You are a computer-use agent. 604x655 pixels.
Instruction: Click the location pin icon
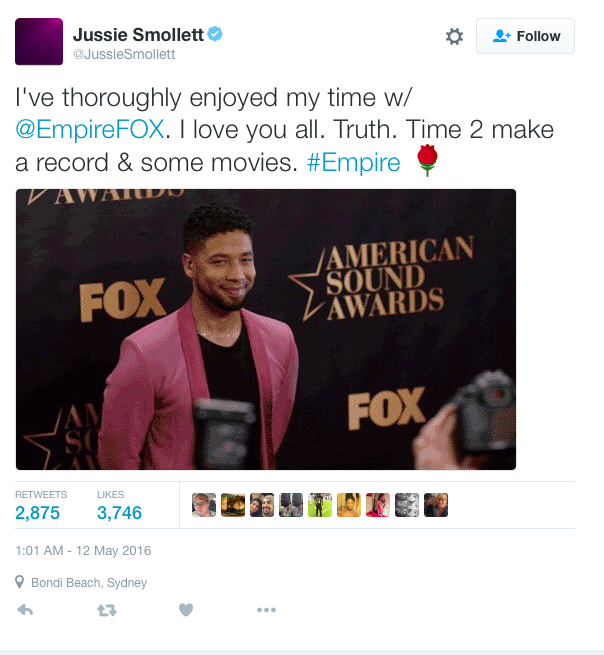coord(20,582)
